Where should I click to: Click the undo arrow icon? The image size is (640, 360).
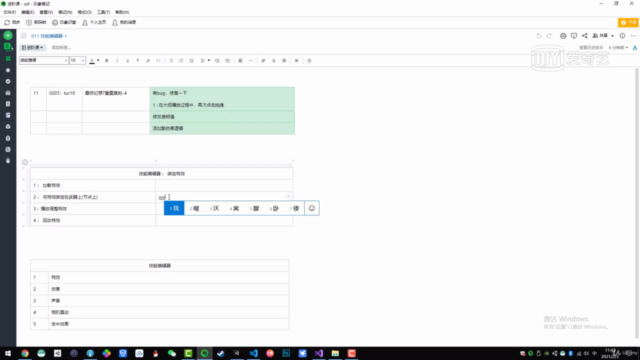(x=539, y=36)
